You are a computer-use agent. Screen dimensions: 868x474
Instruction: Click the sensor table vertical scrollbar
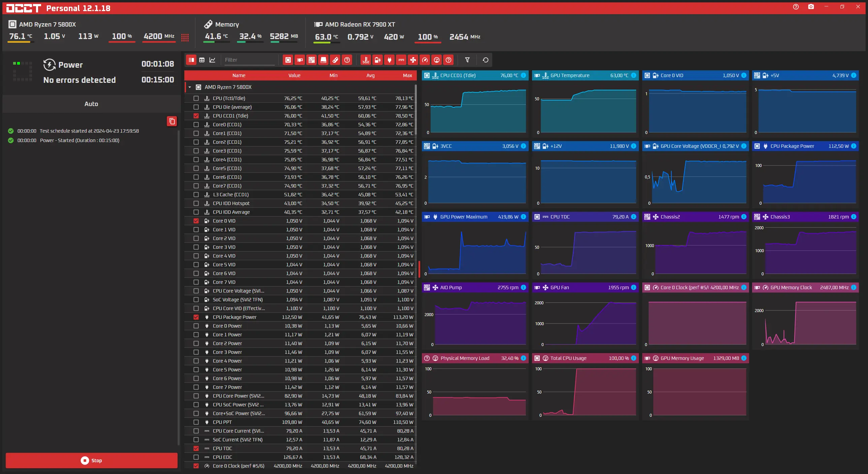pyautogui.click(x=416, y=109)
